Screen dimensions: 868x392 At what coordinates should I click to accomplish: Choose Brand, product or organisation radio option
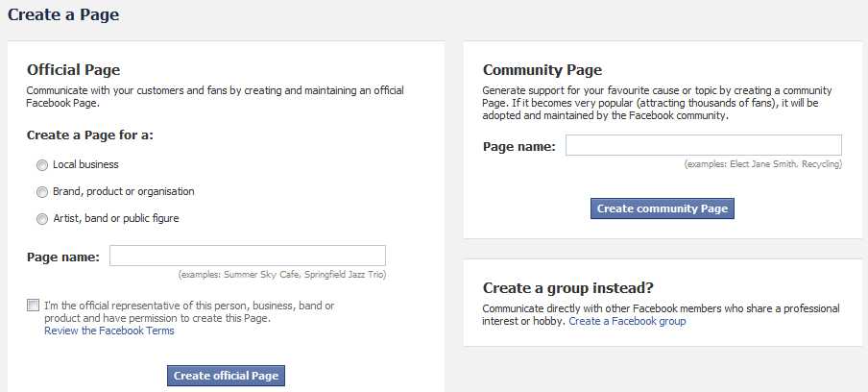42,192
